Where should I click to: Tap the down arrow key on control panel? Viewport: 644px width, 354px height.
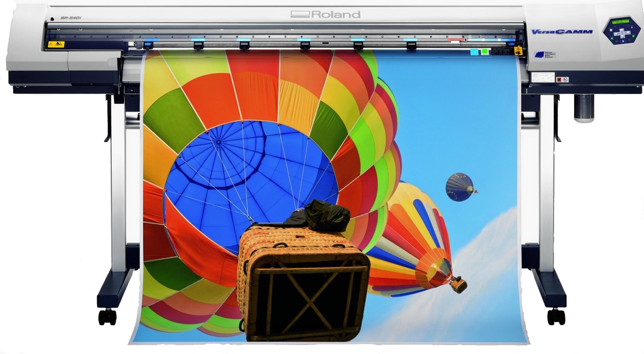click(623, 36)
